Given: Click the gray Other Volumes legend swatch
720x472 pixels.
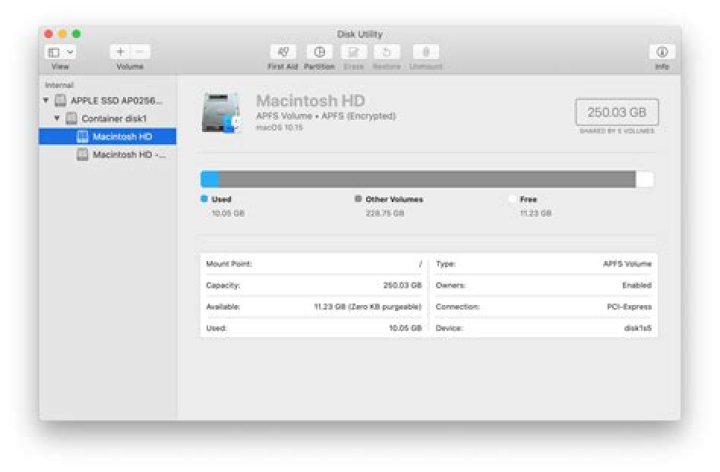Looking at the screenshot, I should coord(358,199).
